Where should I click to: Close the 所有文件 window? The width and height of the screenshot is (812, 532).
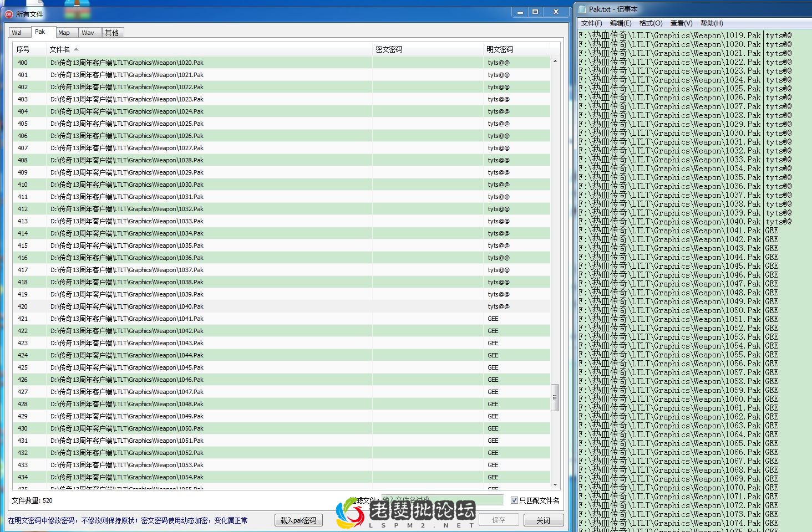coord(556,12)
